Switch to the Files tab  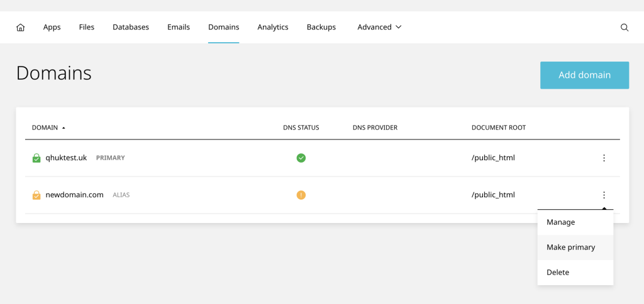pos(87,27)
